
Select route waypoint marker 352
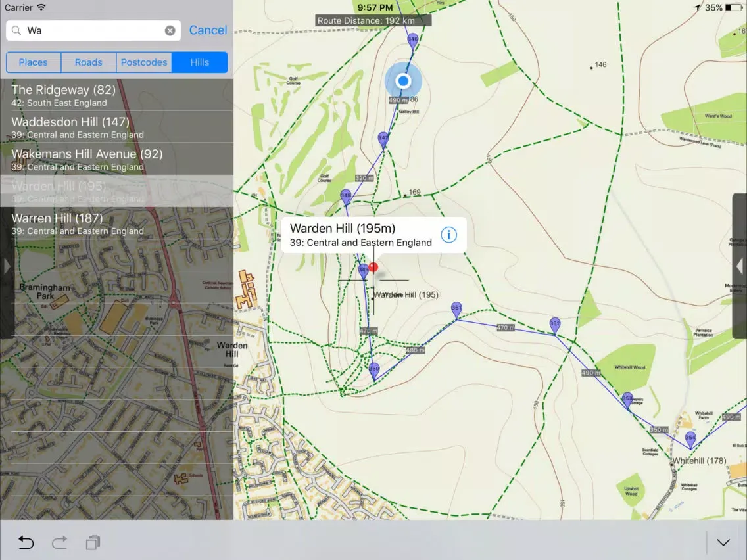pos(555,324)
